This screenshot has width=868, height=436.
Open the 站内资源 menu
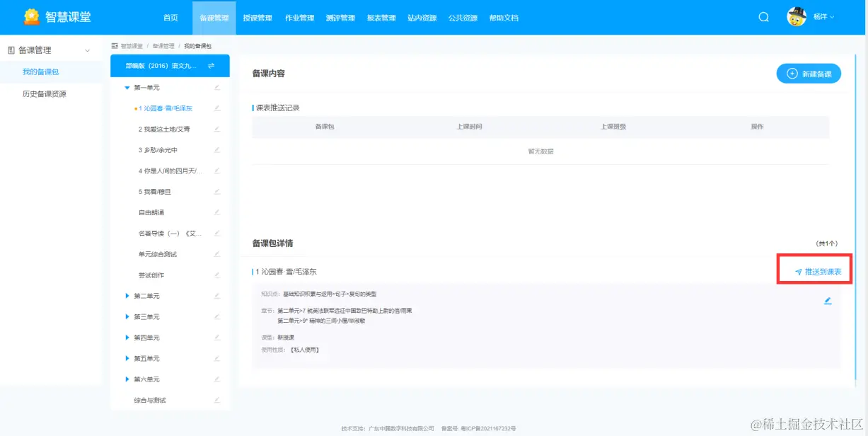coord(423,18)
